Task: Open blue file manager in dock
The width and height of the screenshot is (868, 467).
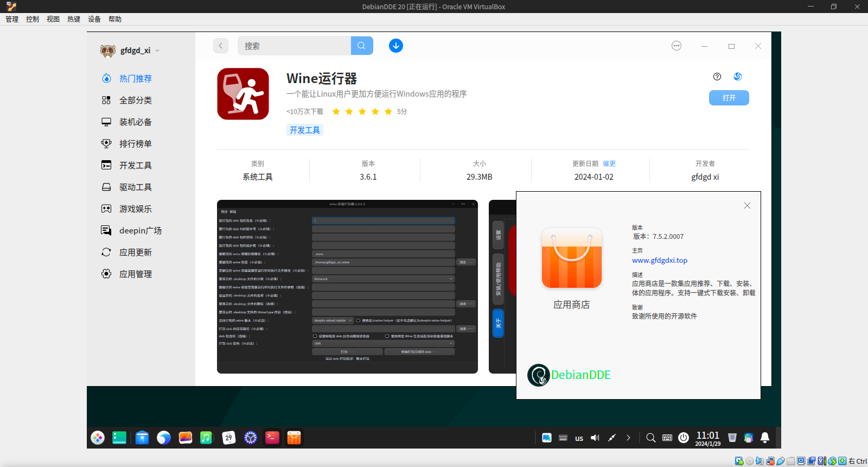Action: (x=142, y=438)
